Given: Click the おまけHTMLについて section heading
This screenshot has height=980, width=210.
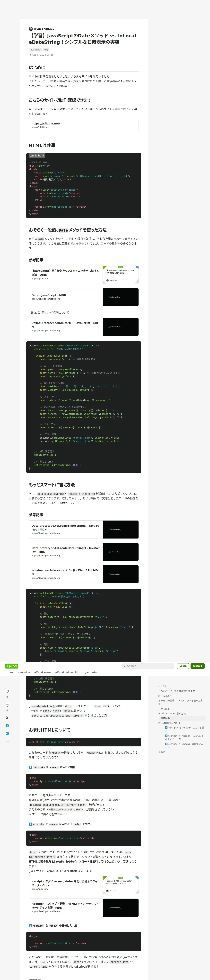Looking at the screenshot, I should click(x=50, y=730).
